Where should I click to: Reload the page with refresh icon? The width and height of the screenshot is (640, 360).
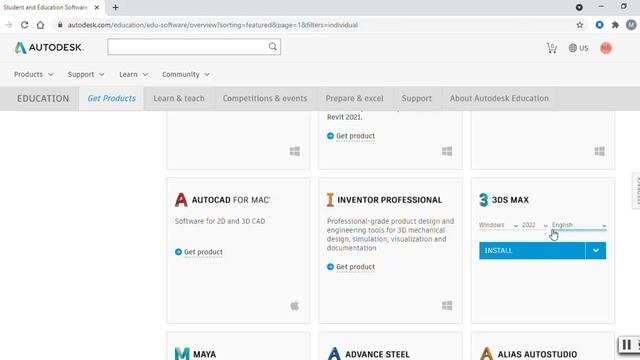pos(24,25)
